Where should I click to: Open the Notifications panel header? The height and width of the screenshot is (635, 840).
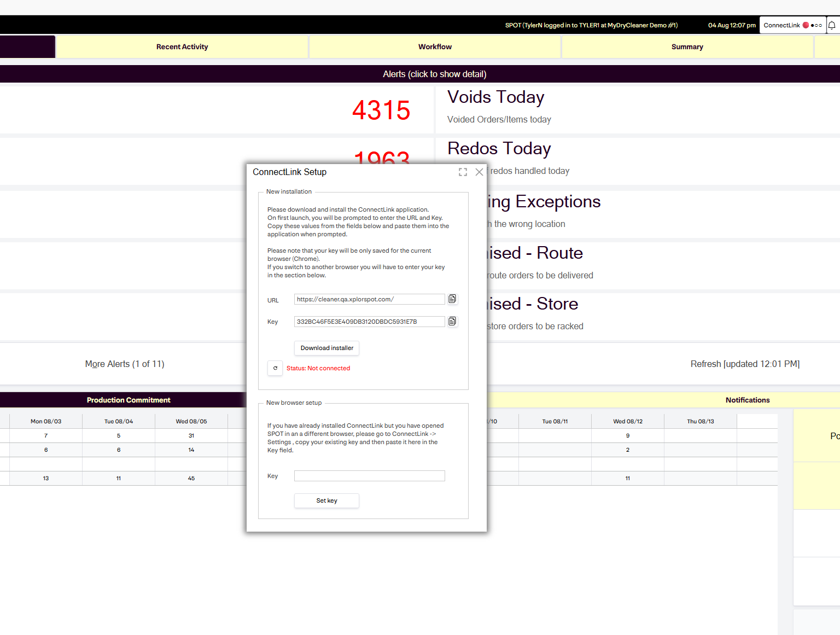748,400
